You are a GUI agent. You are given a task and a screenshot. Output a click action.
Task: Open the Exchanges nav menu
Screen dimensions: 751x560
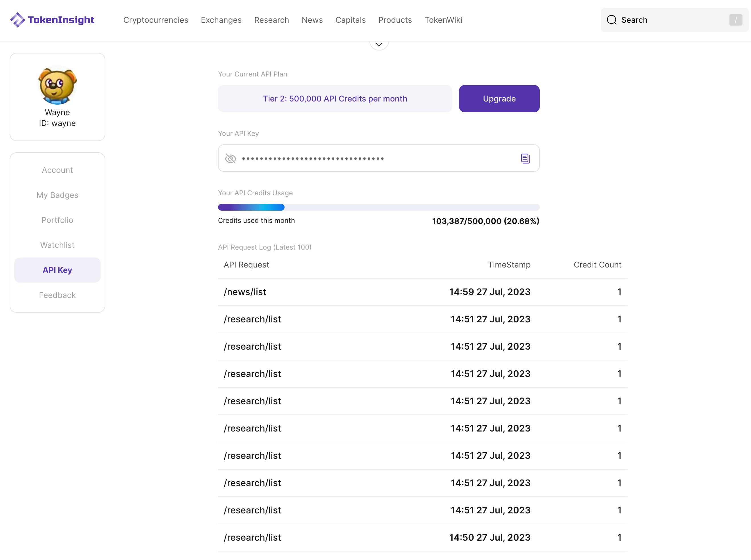tap(221, 20)
